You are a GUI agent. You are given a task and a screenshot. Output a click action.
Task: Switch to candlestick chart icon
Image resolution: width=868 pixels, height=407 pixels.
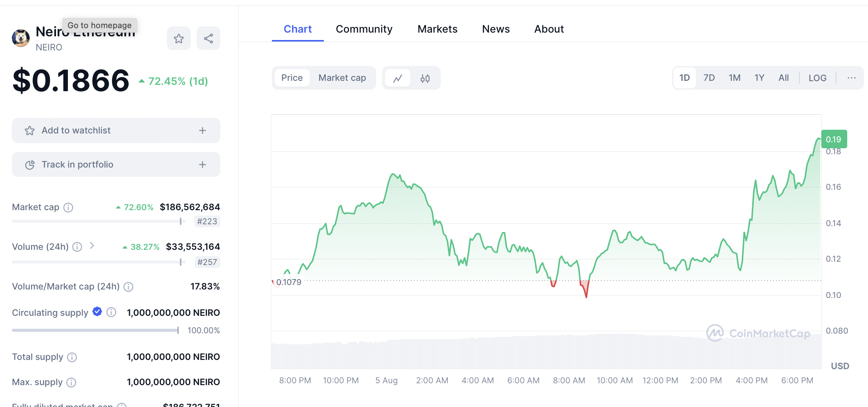point(425,78)
